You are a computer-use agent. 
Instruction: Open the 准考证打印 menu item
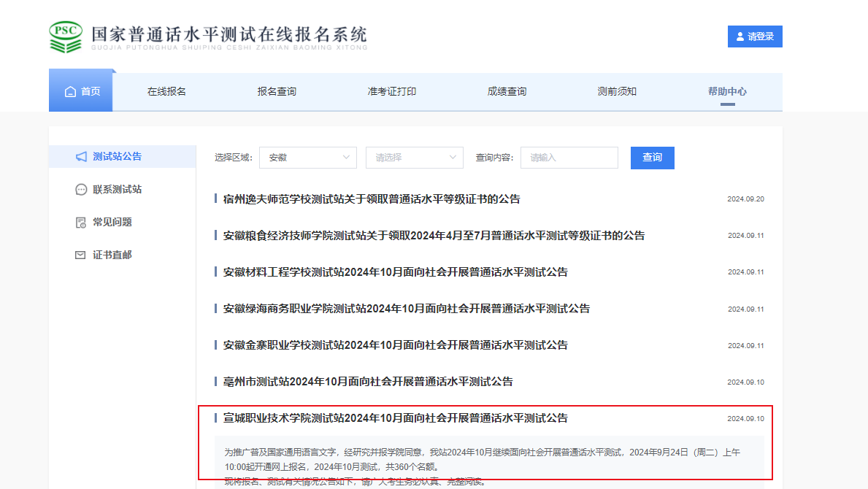point(392,91)
